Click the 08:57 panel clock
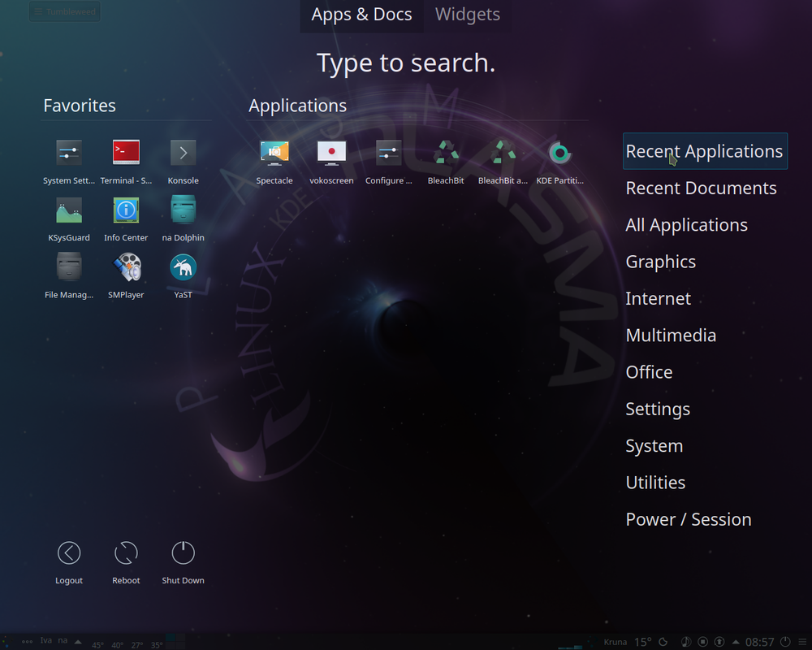 760,642
